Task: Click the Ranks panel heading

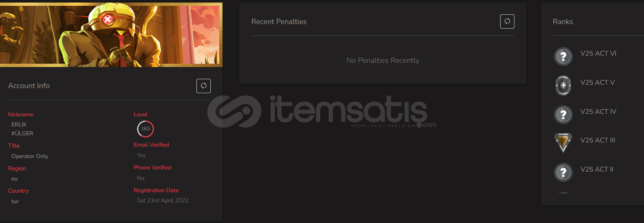Action: [563, 21]
